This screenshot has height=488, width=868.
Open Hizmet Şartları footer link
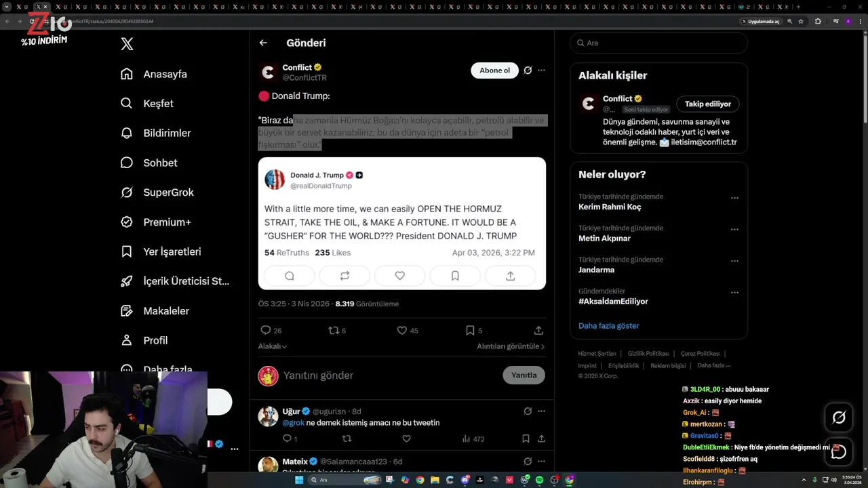click(597, 354)
